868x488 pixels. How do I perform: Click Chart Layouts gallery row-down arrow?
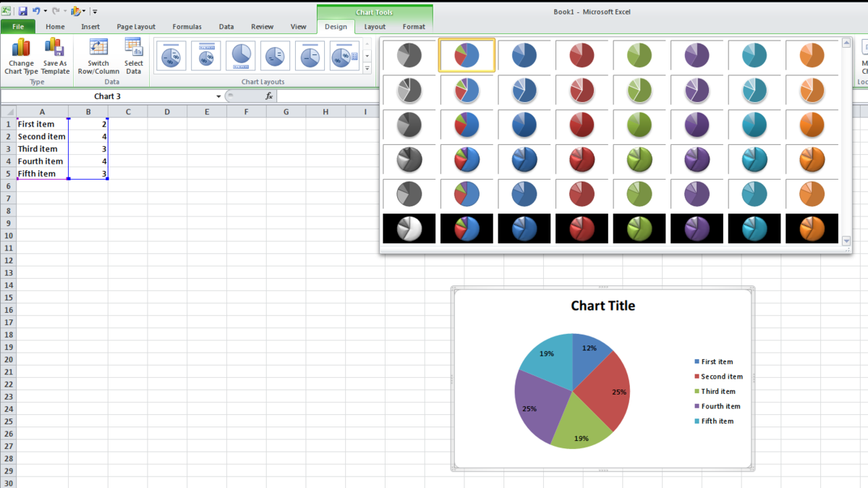click(x=367, y=56)
